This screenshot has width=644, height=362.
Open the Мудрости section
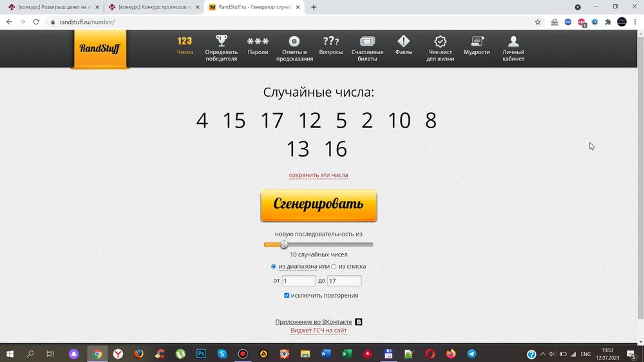[477, 41]
